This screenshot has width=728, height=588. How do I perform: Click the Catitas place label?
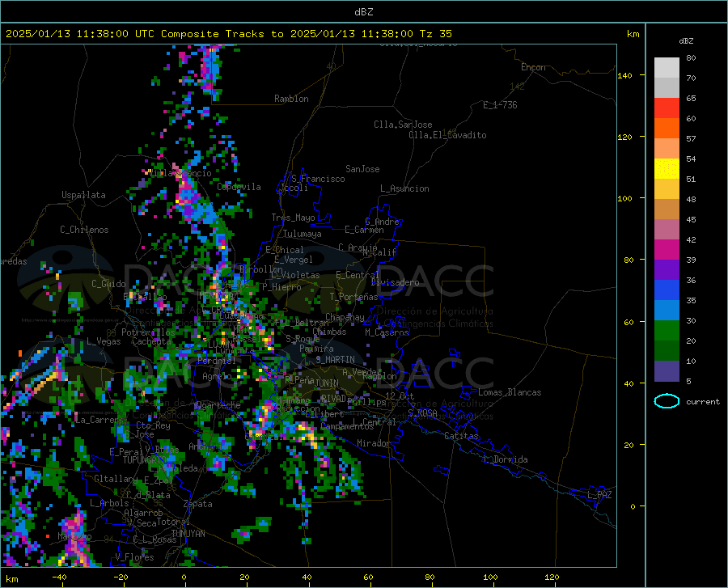pyautogui.click(x=462, y=436)
